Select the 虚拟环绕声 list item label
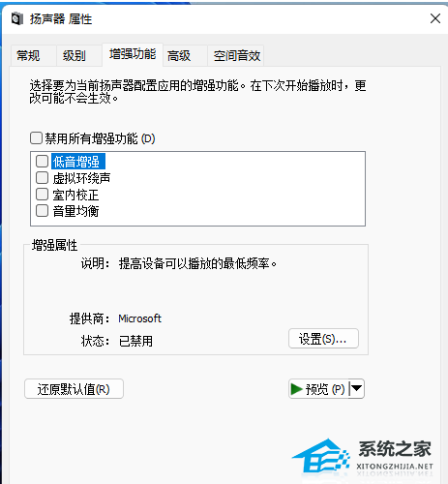This screenshot has width=448, height=484. 81,178
